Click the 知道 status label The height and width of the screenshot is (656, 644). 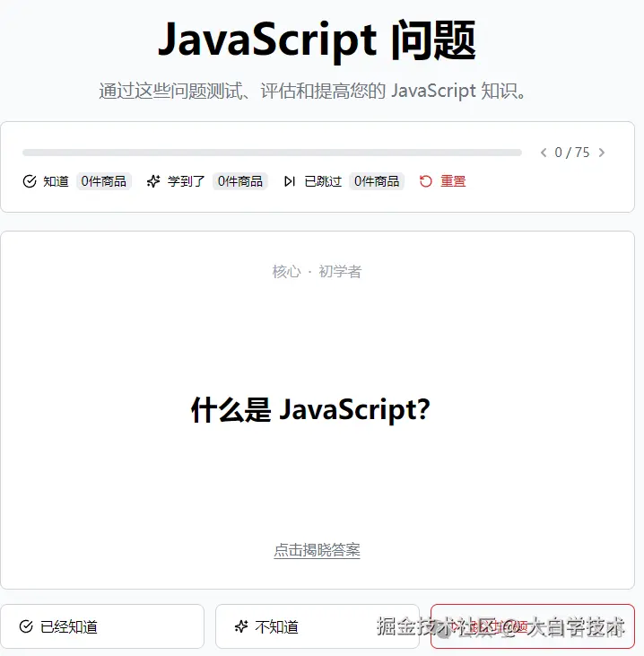(x=56, y=181)
